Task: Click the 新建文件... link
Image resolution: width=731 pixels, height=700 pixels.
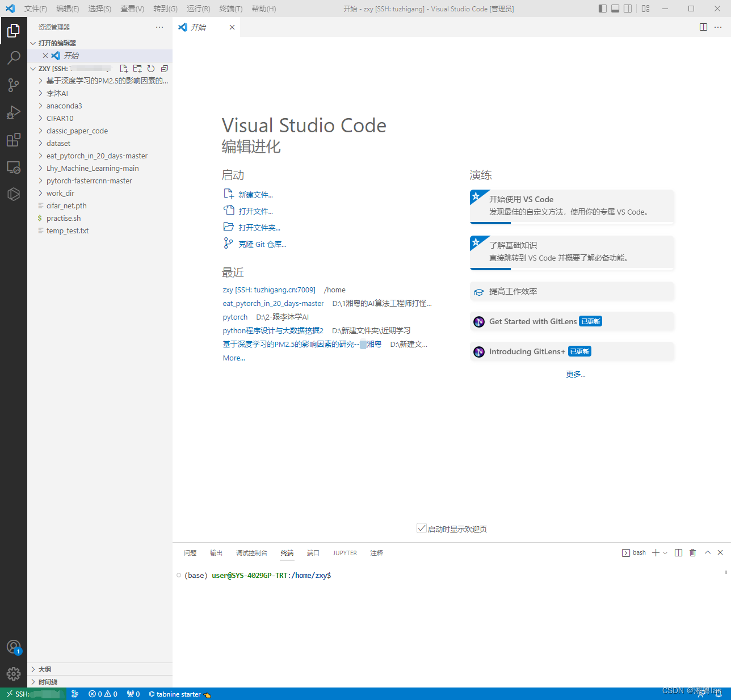Action: [x=255, y=195]
